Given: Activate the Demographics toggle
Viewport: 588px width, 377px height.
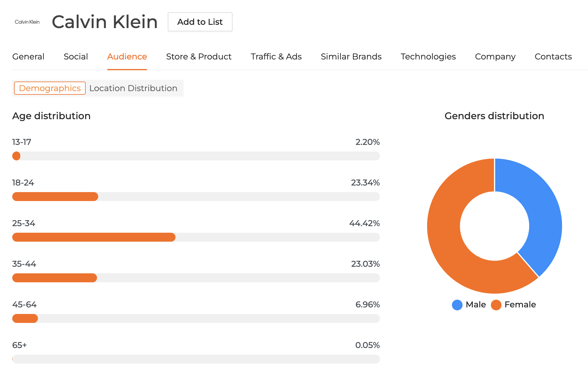Looking at the screenshot, I should [x=50, y=88].
